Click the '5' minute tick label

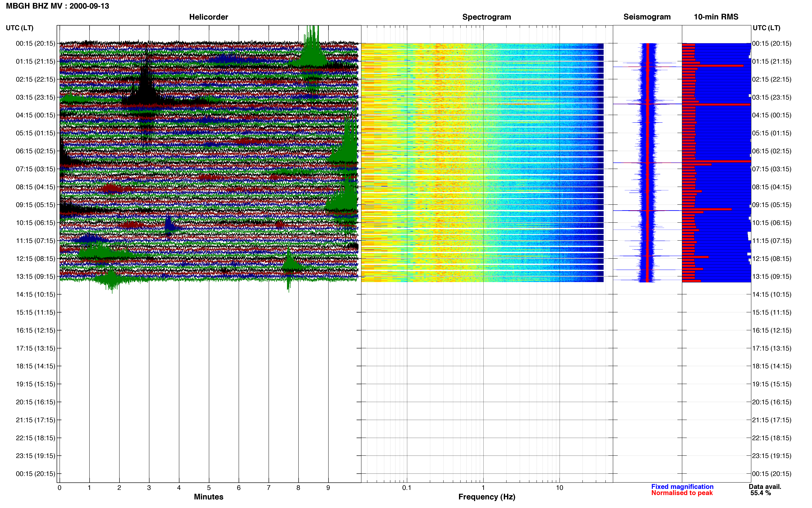[x=209, y=488]
